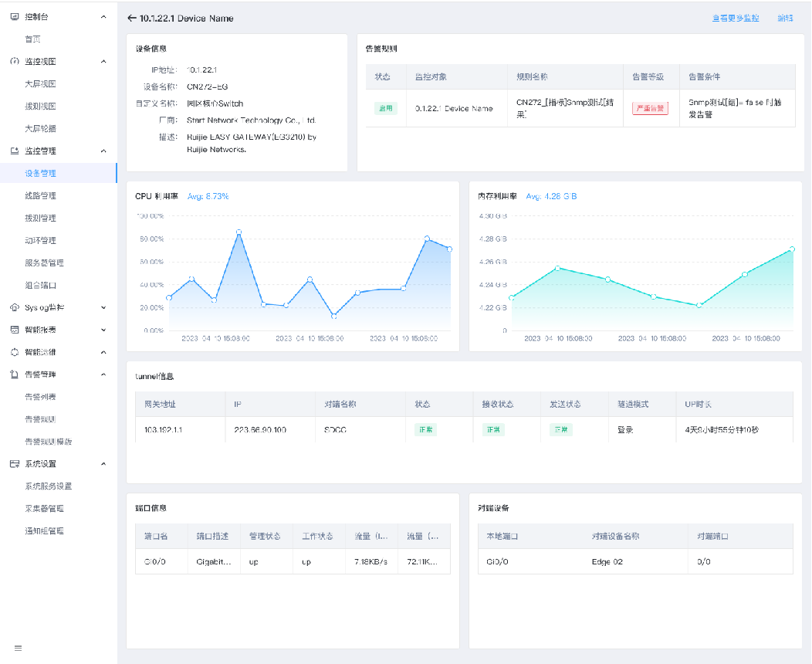Collapse the 控制台 menu group chevron
Image resolution: width=812 pixels, height=664 pixels.
tap(103, 16)
